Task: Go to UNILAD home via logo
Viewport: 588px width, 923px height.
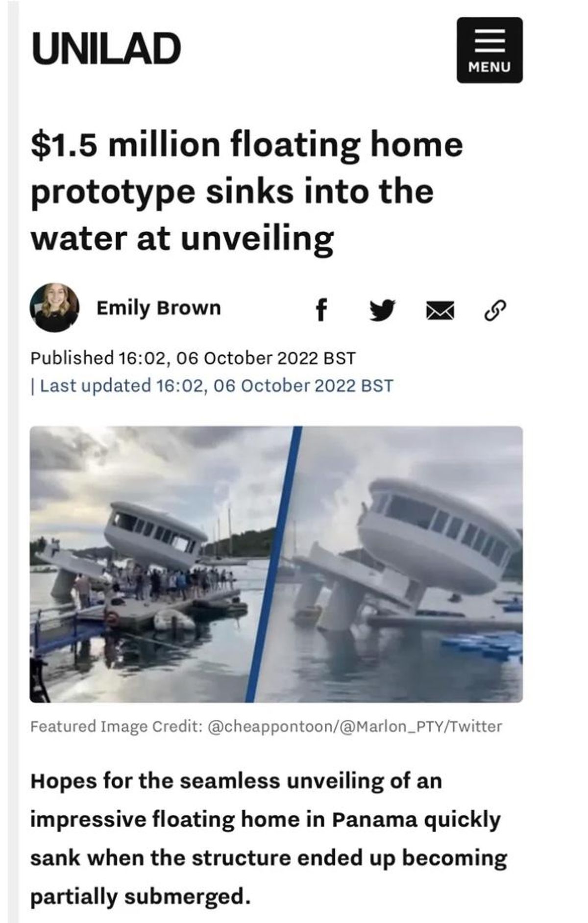Action: (x=106, y=48)
